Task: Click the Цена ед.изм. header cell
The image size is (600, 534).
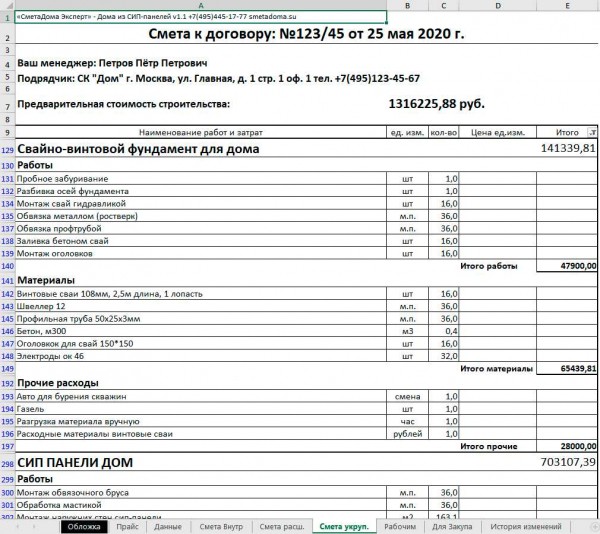Action: click(x=498, y=132)
